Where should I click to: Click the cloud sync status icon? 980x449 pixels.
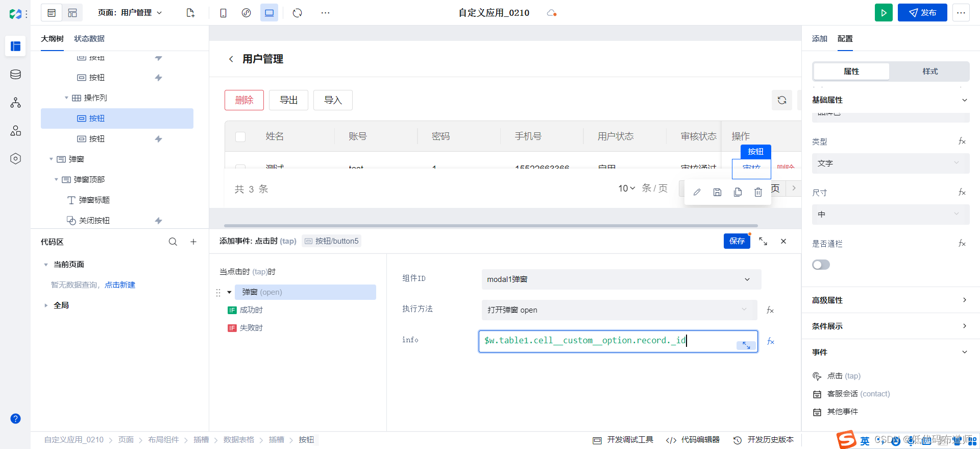pos(551,13)
